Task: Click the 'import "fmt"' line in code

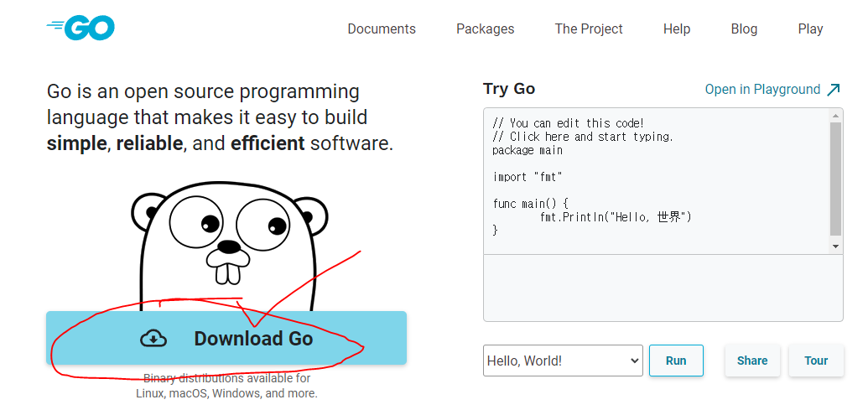Action: click(x=528, y=177)
